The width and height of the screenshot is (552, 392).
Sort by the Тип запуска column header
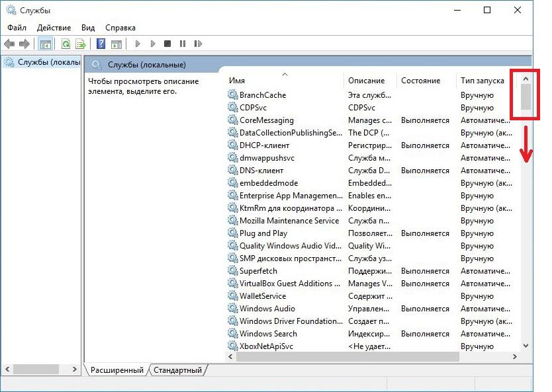pyautogui.click(x=486, y=81)
